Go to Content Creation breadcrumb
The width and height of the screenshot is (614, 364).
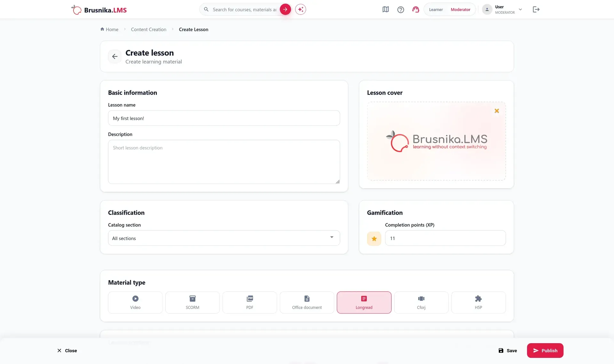149,29
